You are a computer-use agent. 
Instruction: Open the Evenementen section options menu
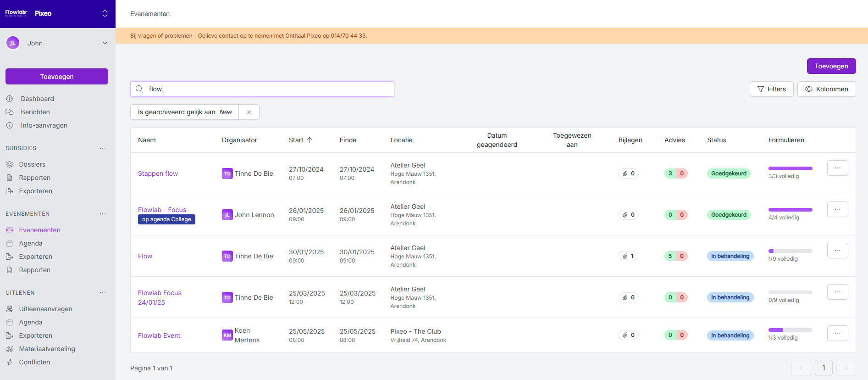pyautogui.click(x=103, y=214)
